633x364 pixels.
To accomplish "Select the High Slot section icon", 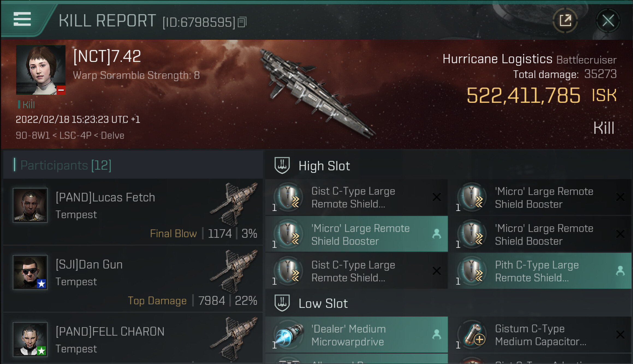I will pos(282,166).
